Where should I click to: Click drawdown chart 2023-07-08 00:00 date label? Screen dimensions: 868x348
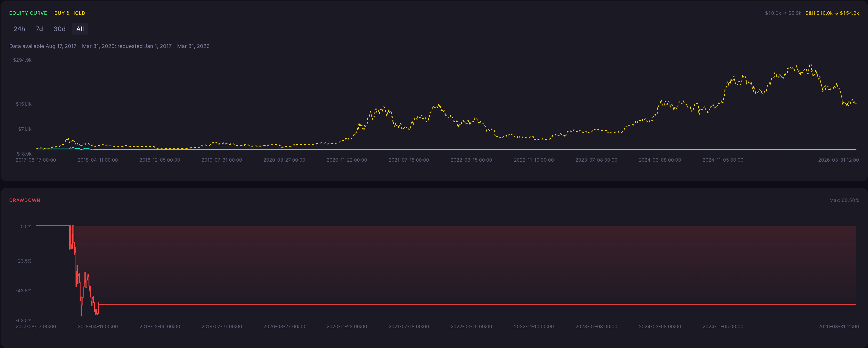point(596,326)
